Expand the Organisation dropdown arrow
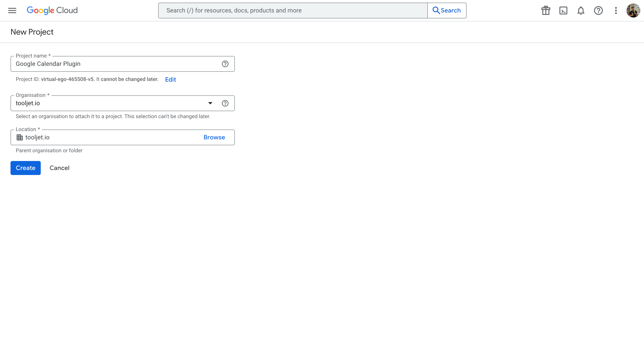Screen dimensions: 644x364 click(210, 103)
